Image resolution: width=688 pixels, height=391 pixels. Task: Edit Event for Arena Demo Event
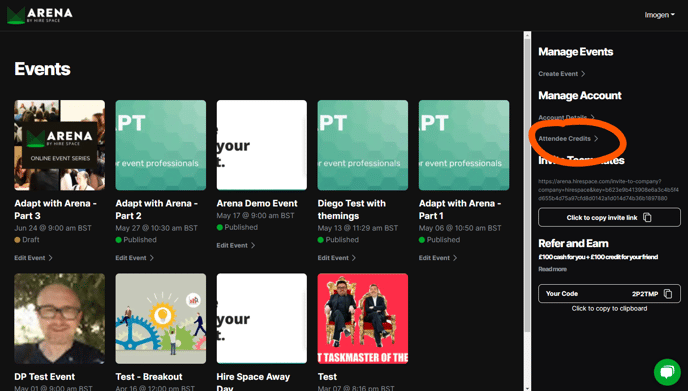236,245
